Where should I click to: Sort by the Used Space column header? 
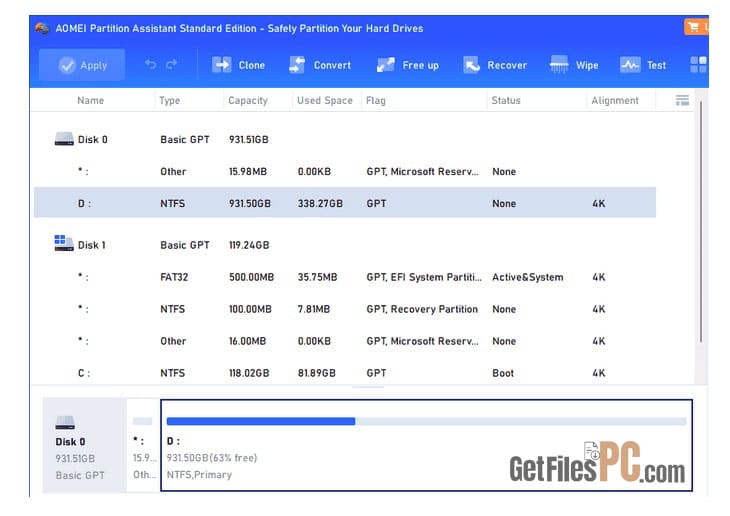[x=324, y=101]
